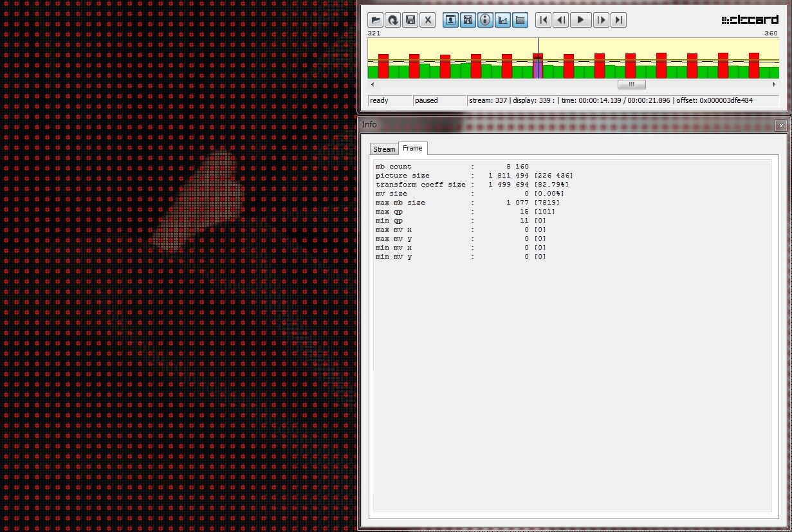792x532 pixels.
Task: Jump to the last frame
Action: point(618,20)
